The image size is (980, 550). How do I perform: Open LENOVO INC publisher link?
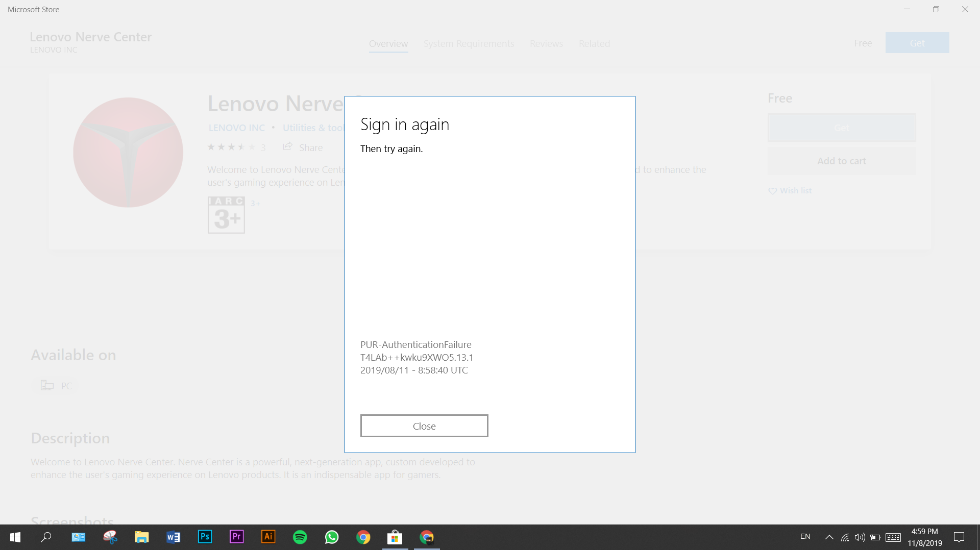pyautogui.click(x=237, y=128)
